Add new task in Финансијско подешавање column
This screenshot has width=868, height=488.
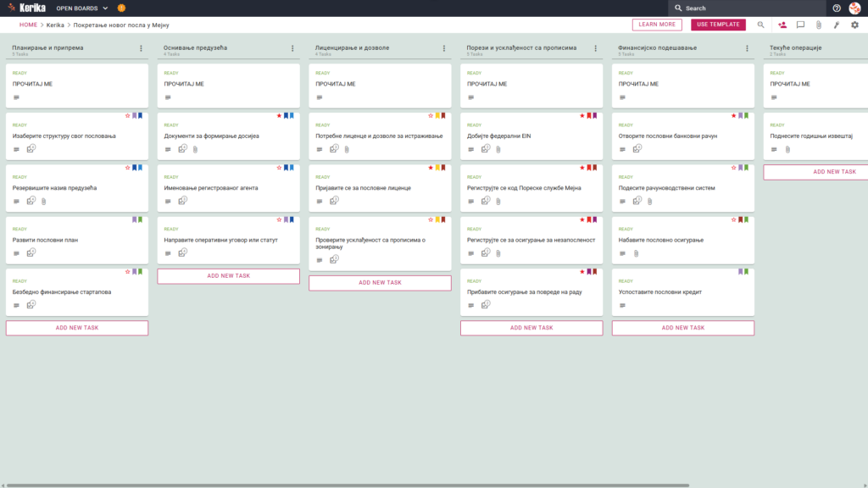683,328
